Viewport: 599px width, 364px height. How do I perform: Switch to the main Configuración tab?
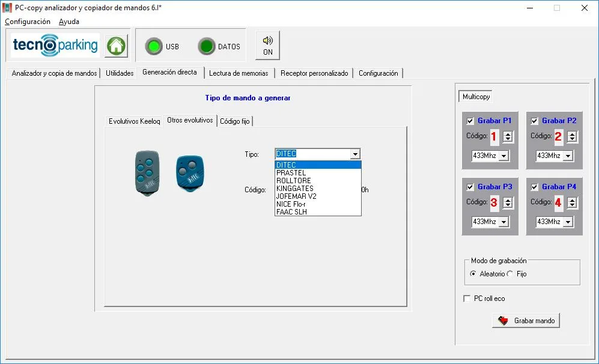[x=378, y=73]
